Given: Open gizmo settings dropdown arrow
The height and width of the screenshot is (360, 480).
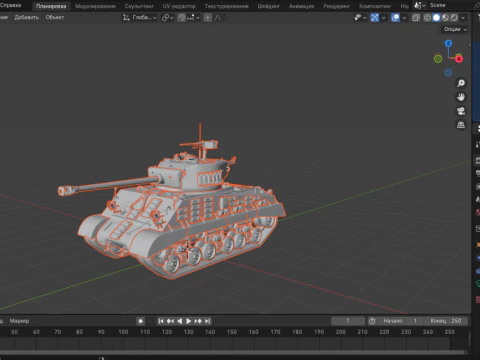Looking at the screenshot, I should point(383,18).
